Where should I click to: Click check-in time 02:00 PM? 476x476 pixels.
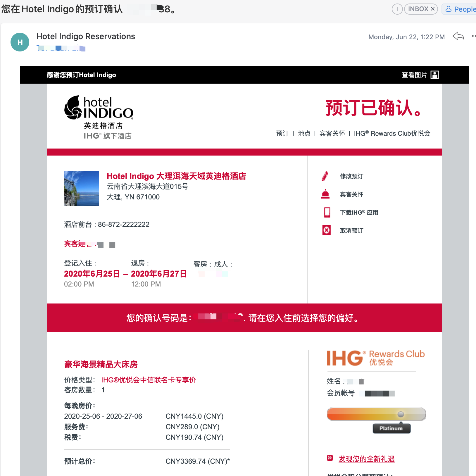click(79, 284)
